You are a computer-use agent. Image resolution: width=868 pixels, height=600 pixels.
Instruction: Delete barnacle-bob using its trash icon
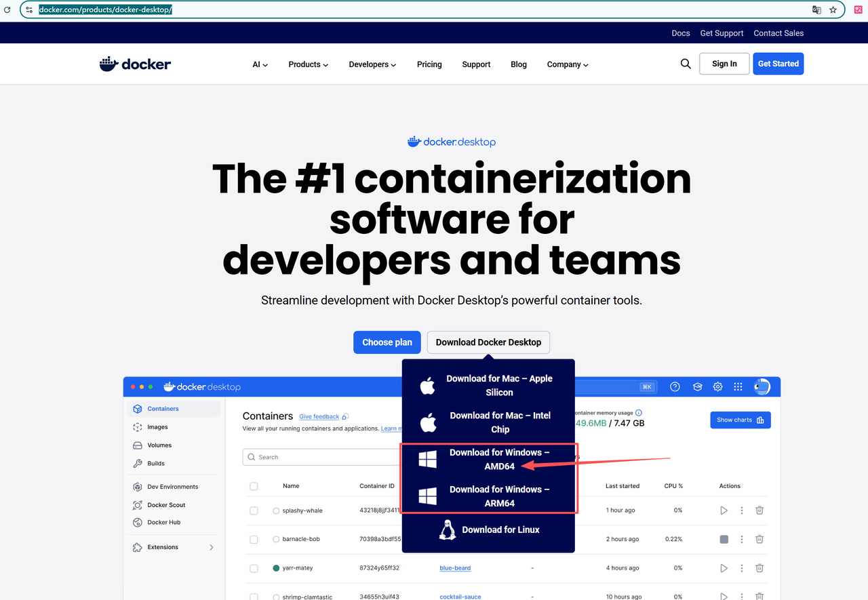[x=759, y=539]
